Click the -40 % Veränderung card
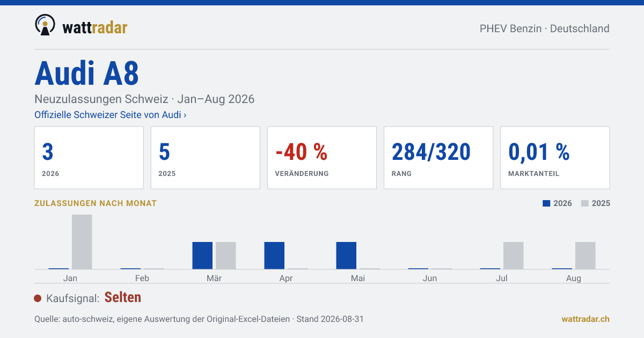The image size is (644, 338). pos(322,158)
